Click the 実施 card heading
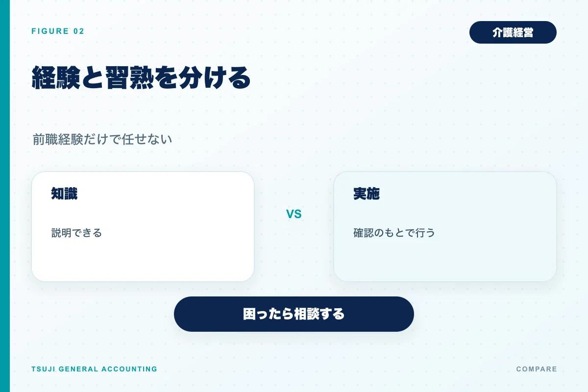 [x=367, y=194]
